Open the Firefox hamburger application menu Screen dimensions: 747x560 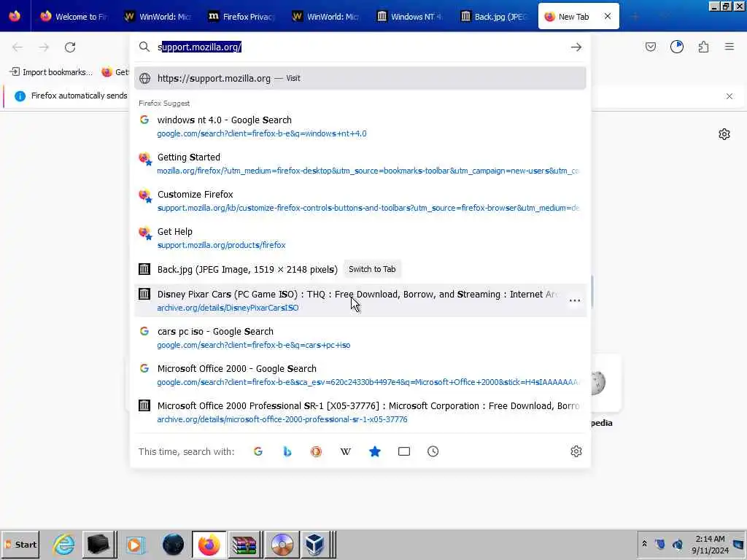click(729, 47)
